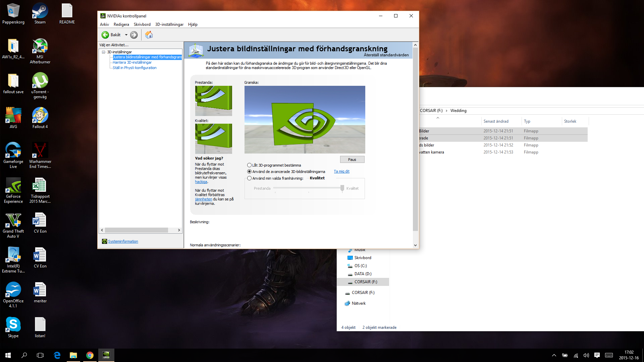
Task: Open the Hjälp menu
Action: point(193,24)
